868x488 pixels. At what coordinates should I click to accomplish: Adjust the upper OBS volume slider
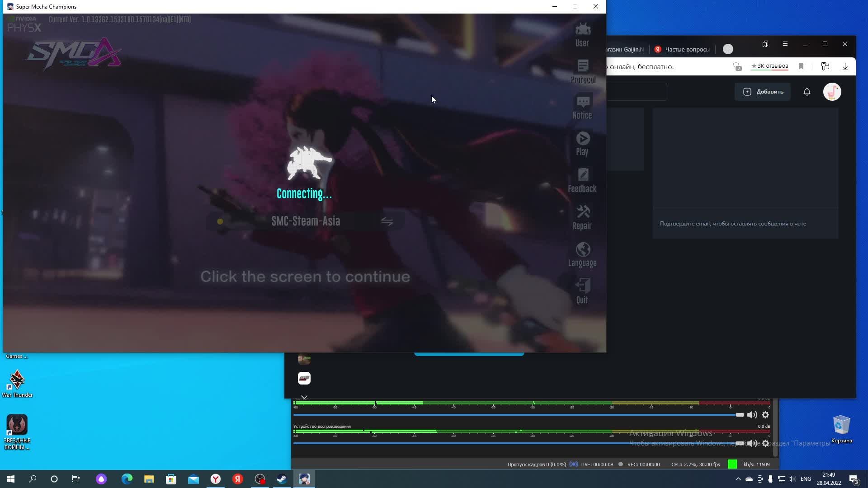(740, 415)
